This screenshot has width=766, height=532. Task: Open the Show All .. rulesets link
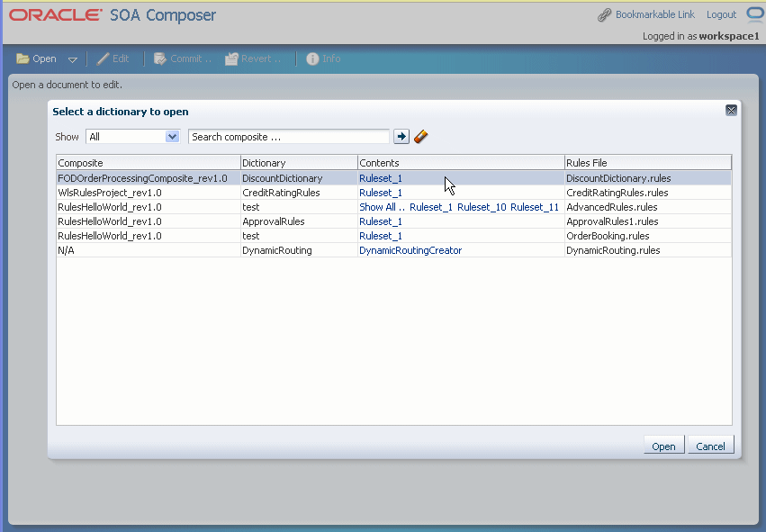tap(382, 207)
